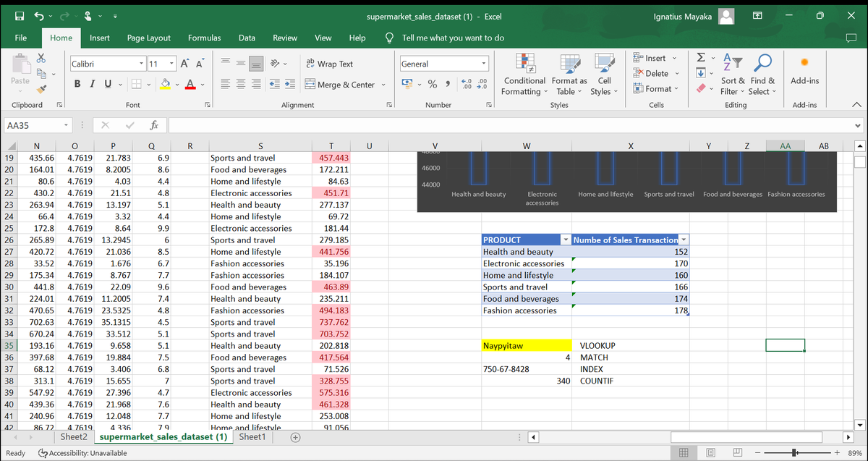Click the Decrease Indent icon

point(276,85)
